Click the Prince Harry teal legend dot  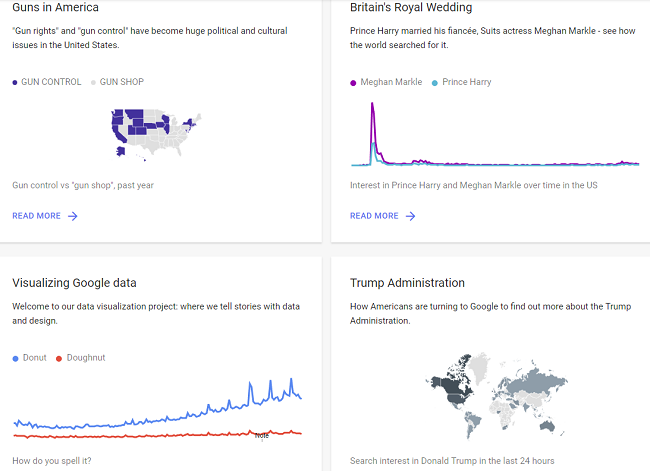[435, 83]
